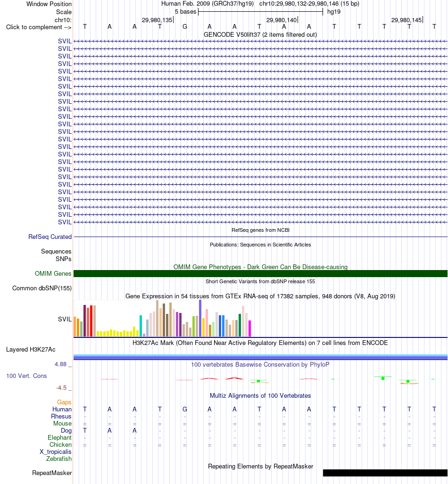Click the "Sequences" track label
The width and height of the screenshot is (448, 484).
click(56, 251)
